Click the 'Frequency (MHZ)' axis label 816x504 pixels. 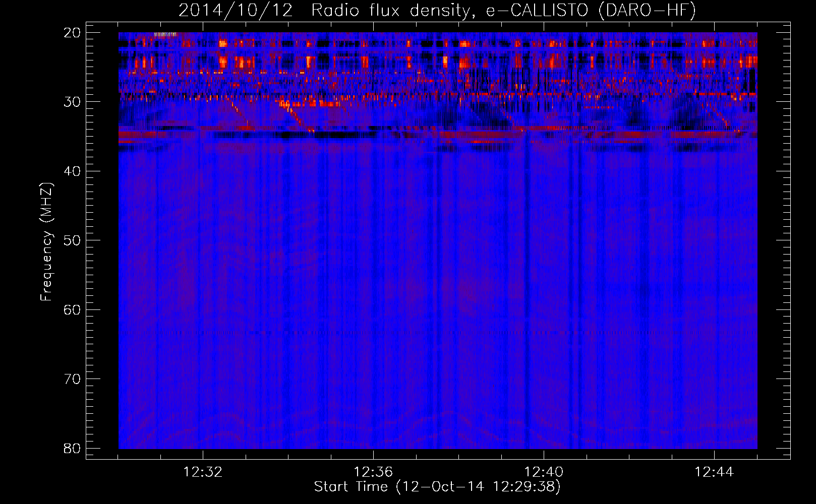[x=46, y=242]
